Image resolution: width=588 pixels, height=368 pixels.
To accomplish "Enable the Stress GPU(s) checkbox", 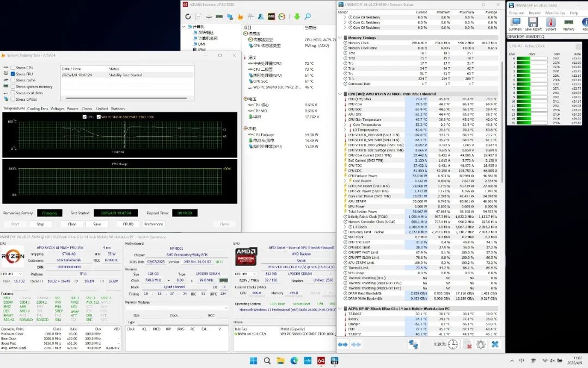I will 13,99.
